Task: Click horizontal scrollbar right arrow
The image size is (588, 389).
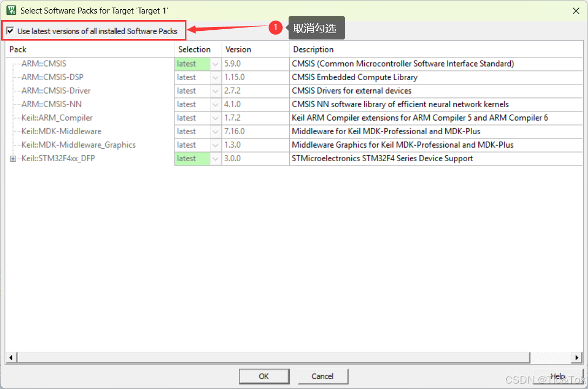Action: pyautogui.click(x=575, y=358)
